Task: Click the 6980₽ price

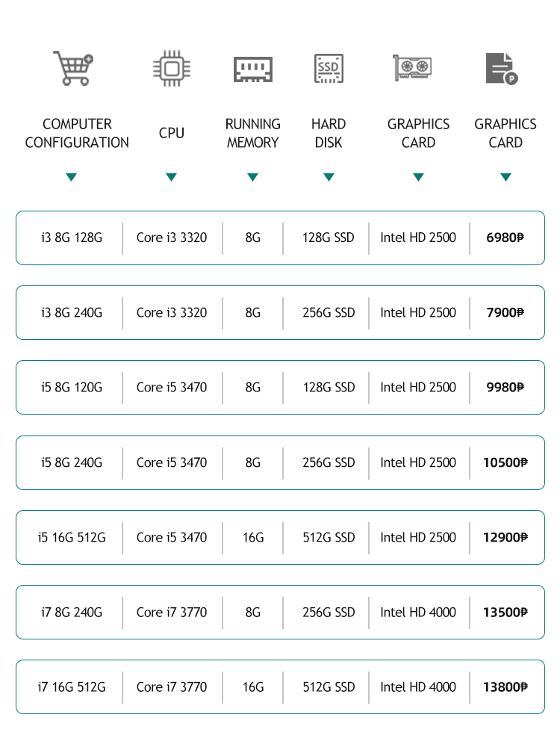Action: (505, 238)
